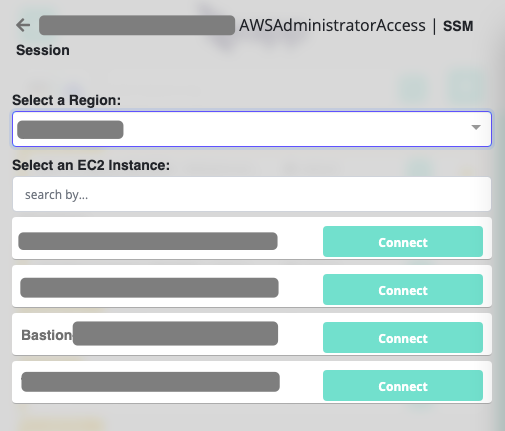Click the 'Session' title word
The image size is (505, 431).
[x=43, y=50]
